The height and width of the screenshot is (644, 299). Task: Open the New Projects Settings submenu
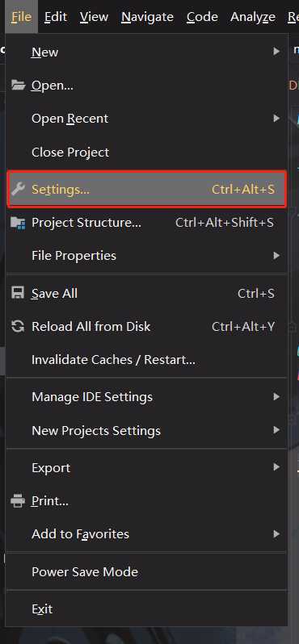(147, 430)
